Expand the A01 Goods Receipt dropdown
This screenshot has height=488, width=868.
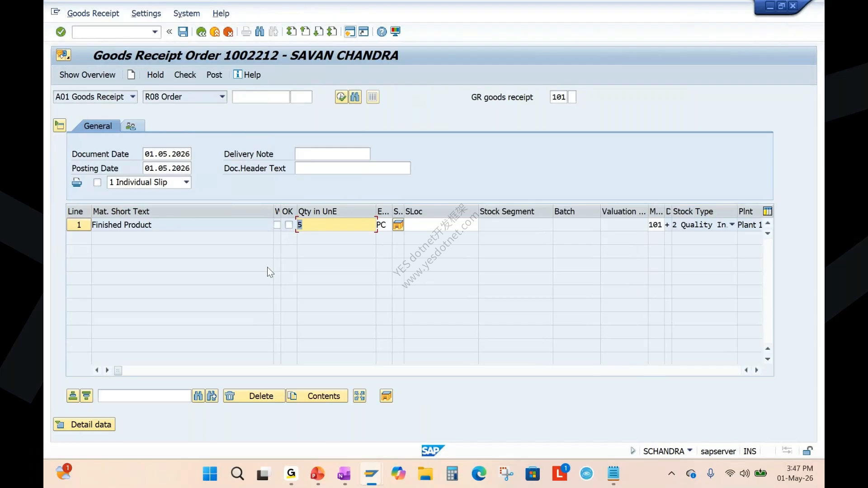[x=132, y=97]
